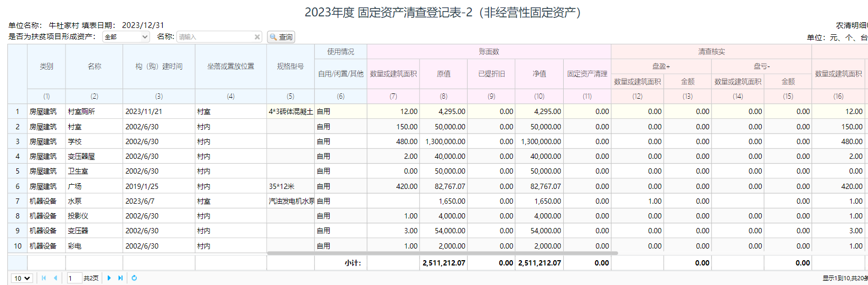Select the 82,767.07 original value cell
Screen dimensions: 868x285
click(444, 186)
